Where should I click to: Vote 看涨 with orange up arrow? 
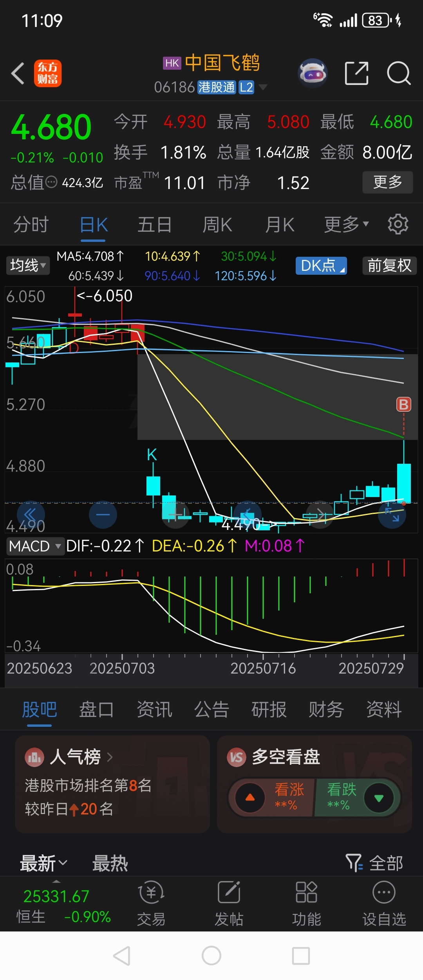tap(250, 797)
